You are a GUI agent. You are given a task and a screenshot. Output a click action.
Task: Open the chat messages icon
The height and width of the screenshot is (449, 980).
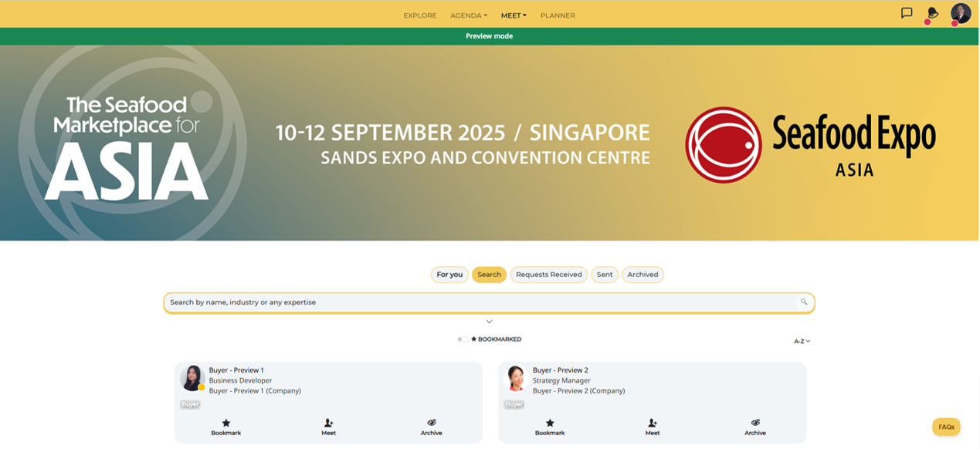pos(907,13)
